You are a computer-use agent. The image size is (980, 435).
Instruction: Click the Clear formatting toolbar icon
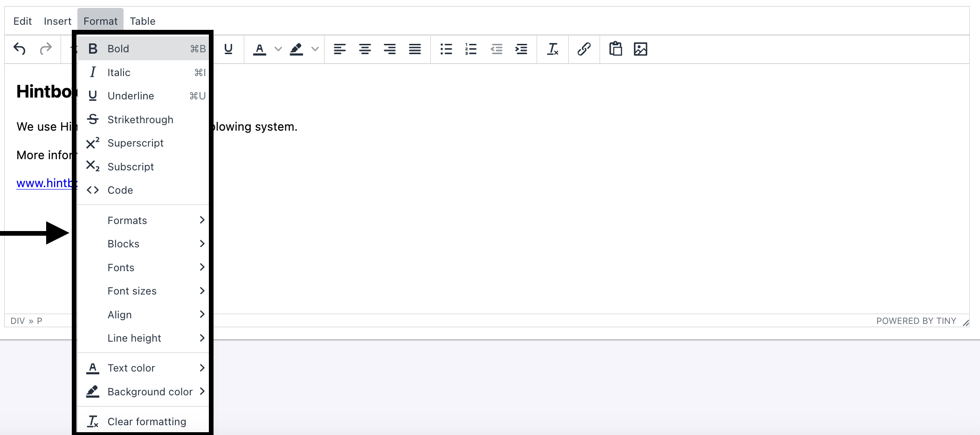coord(553,49)
